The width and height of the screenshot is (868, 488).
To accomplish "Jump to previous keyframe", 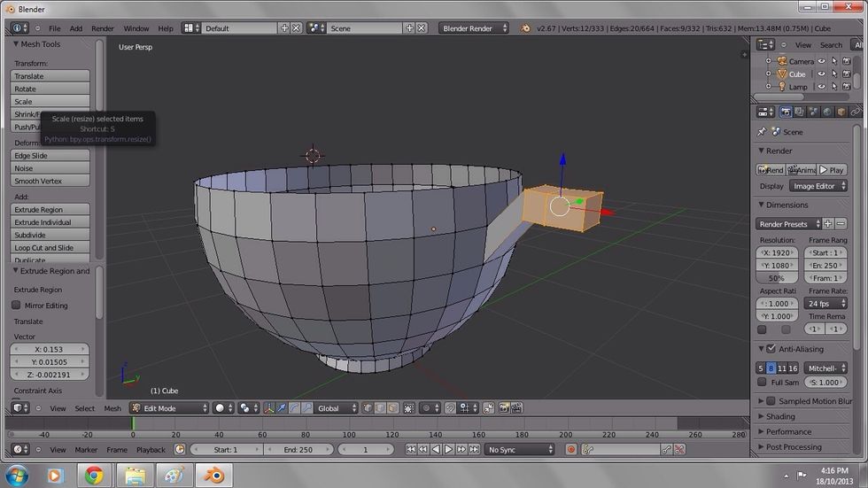I will [x=423, y=449].
